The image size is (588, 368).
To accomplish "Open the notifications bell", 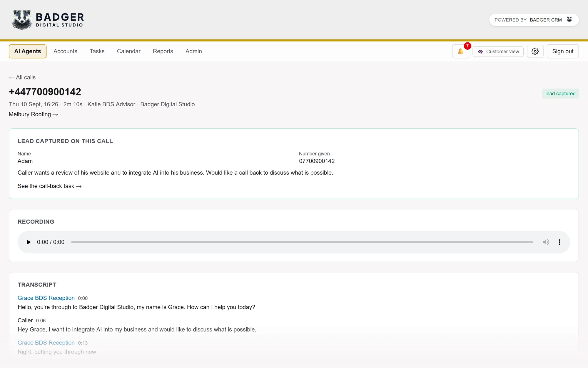I will (x=460, y=52).
